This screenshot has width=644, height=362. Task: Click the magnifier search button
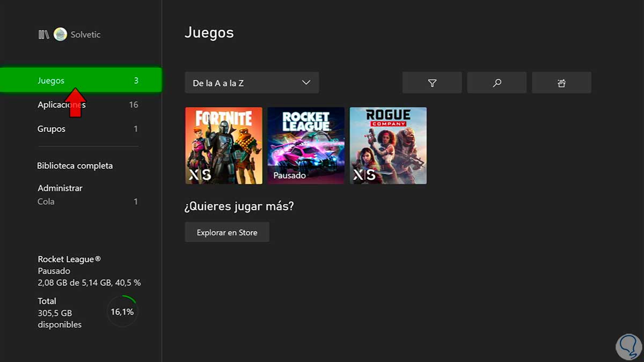[x=497, y=83]
